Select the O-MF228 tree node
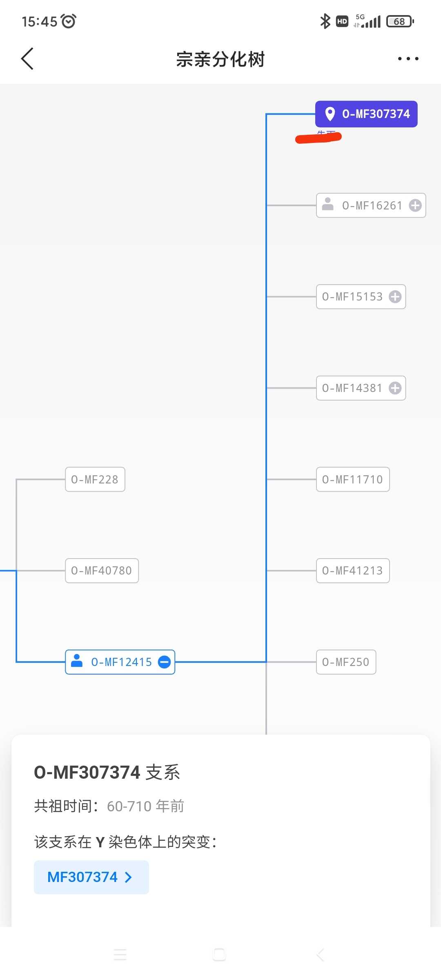Image resolution: width=441 pixels, height=980 pixels. [x=95, y=479]
